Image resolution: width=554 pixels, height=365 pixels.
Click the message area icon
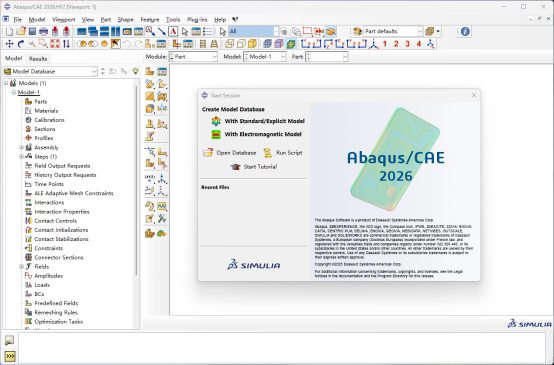(10, 340)
